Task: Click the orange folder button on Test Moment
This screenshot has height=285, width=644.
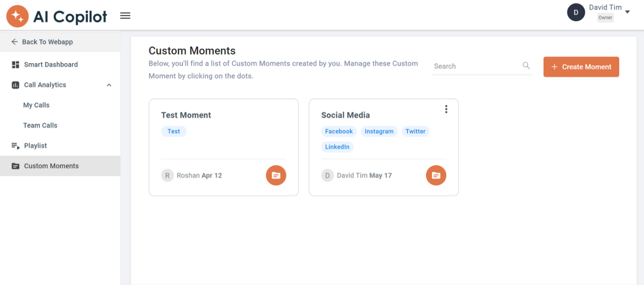Action: click(276, 175)
